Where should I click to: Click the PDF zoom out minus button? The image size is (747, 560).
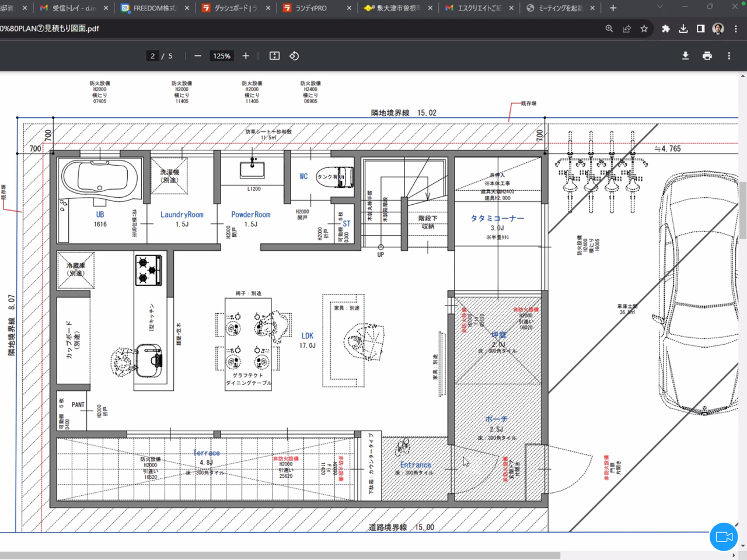click(x=198, y=56)
